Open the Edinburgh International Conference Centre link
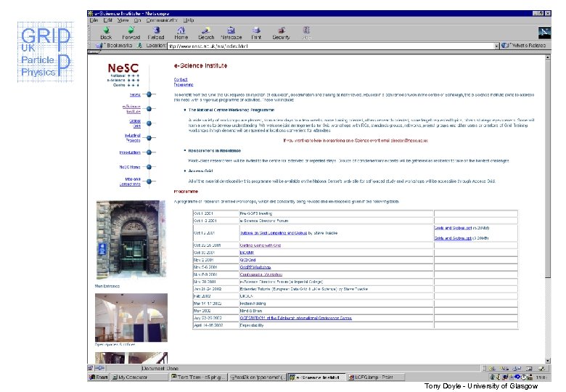This screenshot has width=566, height=392. tap(295, 318)
